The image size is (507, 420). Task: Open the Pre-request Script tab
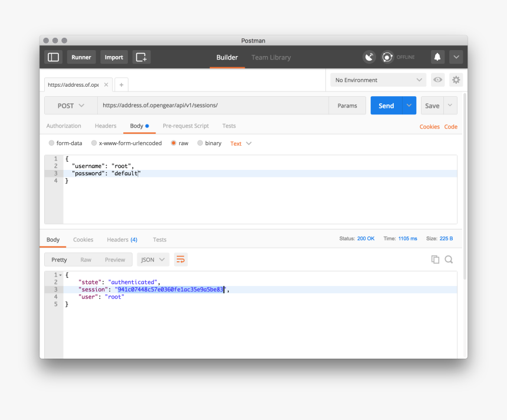pyautogui.click(x=186, y=126)
